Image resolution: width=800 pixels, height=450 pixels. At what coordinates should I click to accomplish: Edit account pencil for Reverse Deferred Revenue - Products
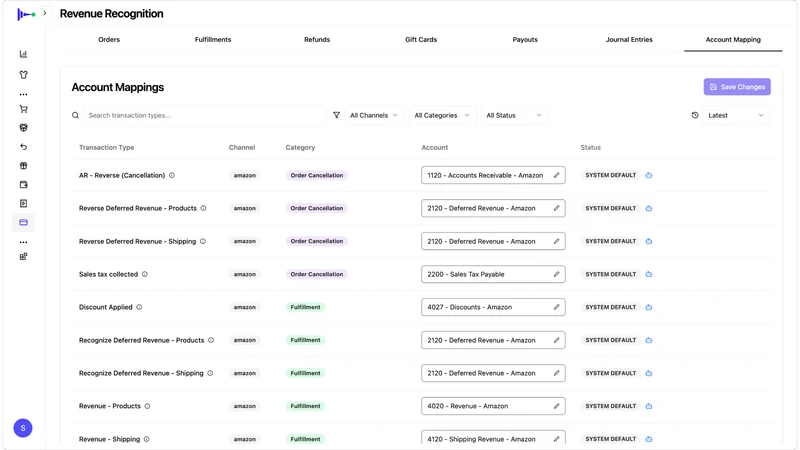(557, 208)
